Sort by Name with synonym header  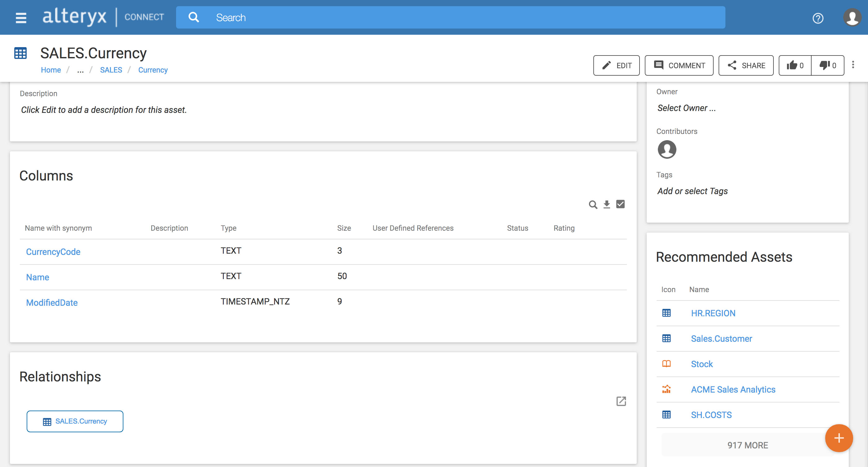(58, 228)
